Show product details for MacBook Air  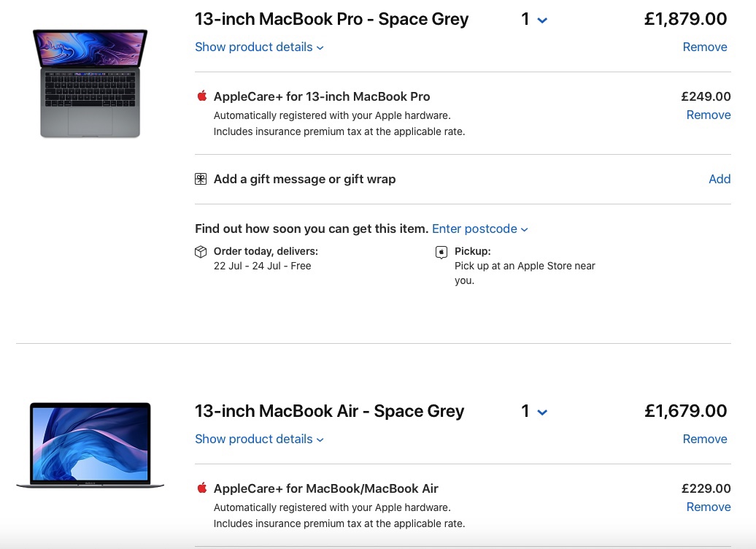point(259,439)
